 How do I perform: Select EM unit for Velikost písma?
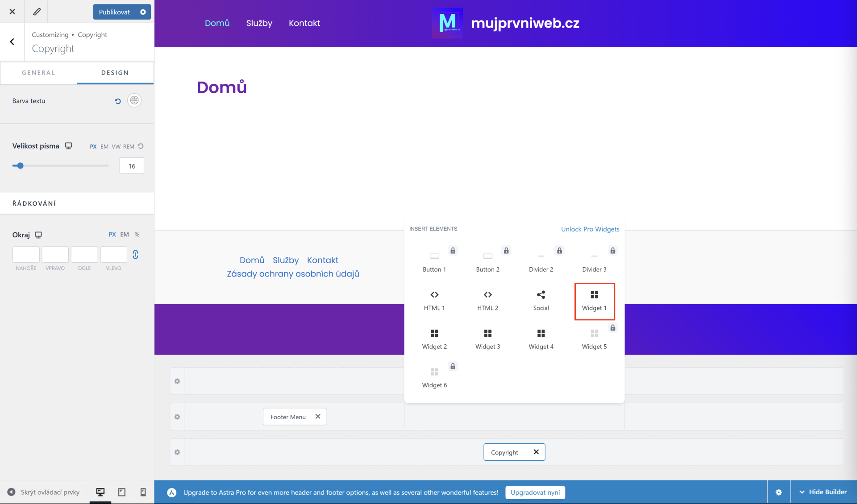tap(104, 146)
